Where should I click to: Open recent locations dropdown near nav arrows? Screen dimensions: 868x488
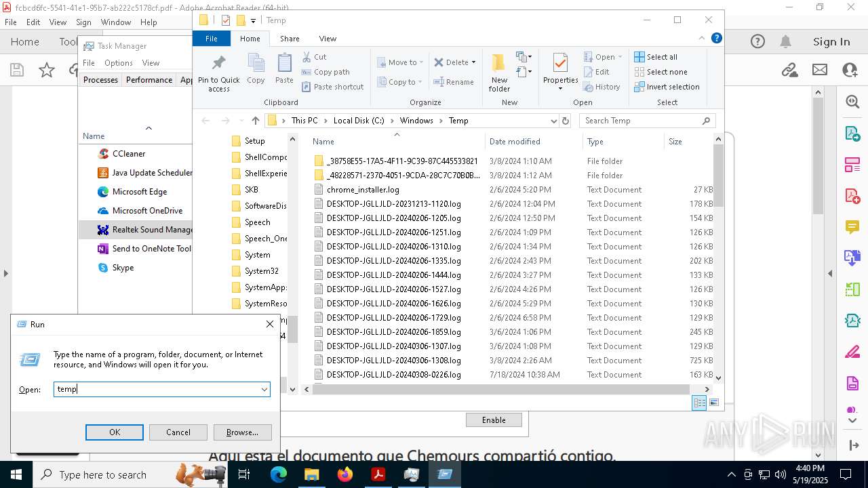point(241,121)
